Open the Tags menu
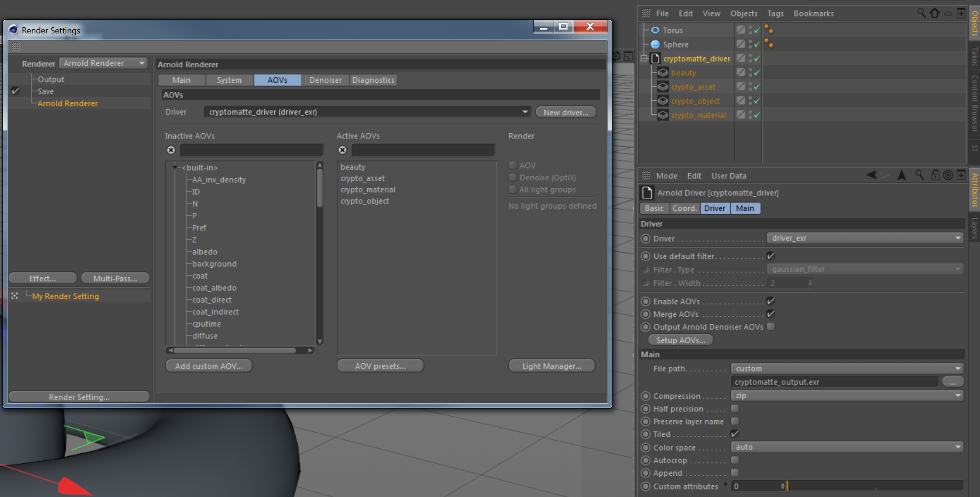The width and height of the screenshot is (980, 497). pos(775,13)
